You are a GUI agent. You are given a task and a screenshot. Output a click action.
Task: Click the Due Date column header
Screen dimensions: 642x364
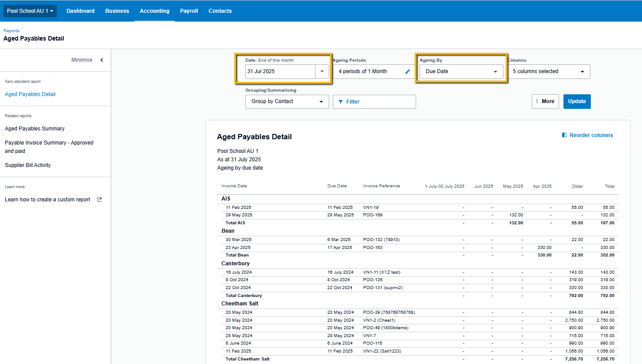pyautogui.click(x=337, y=186)
